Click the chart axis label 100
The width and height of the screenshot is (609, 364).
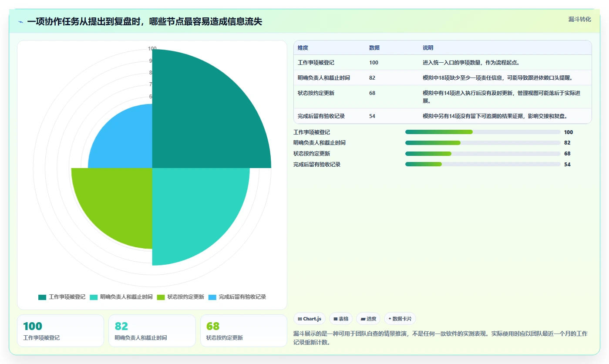point(152,49)
